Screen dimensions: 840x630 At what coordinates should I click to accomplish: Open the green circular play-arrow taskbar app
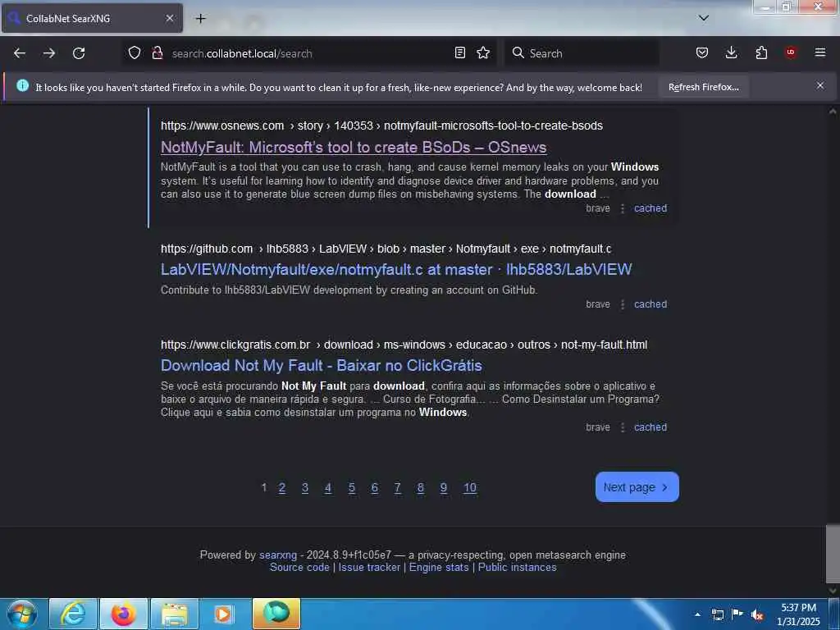276,614
